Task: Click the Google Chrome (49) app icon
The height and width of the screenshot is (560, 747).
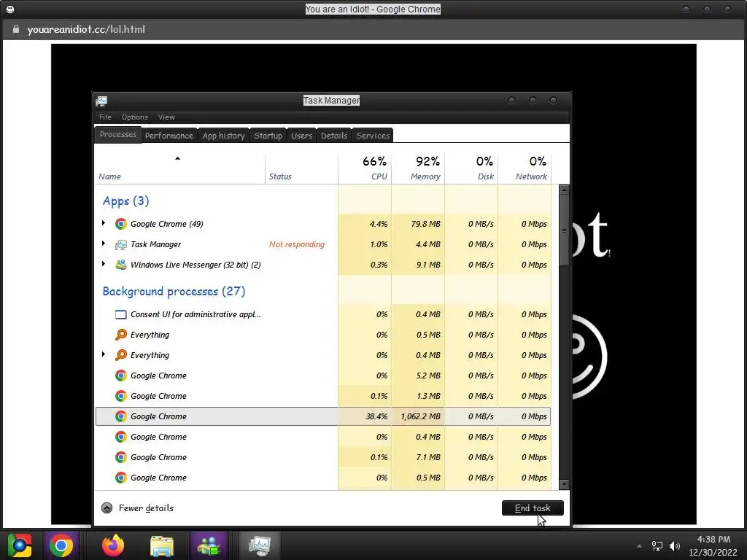Action: [121, 224]
